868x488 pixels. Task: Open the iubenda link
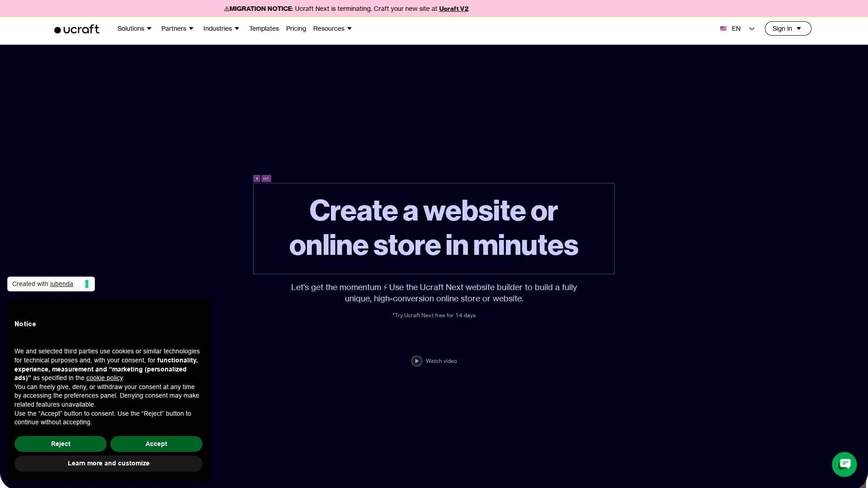tap(61, 284)
